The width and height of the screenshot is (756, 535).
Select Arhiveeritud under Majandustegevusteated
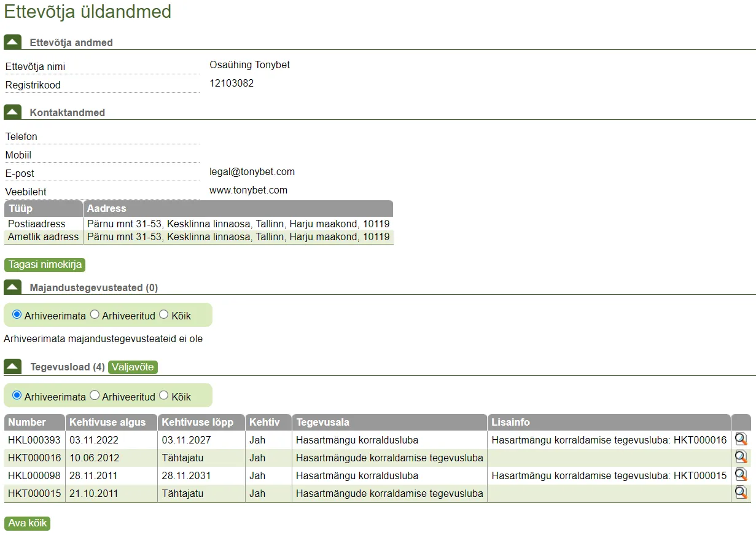[95, 314]
